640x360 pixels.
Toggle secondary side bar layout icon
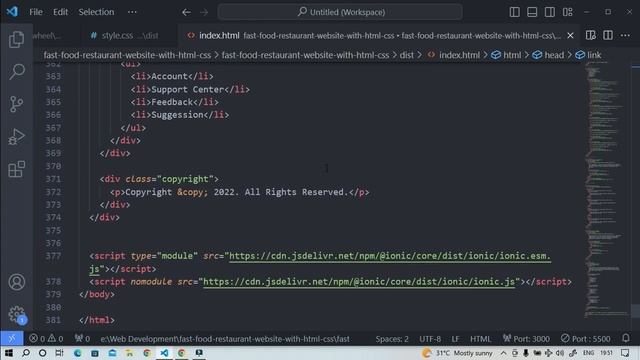[549, 12]
